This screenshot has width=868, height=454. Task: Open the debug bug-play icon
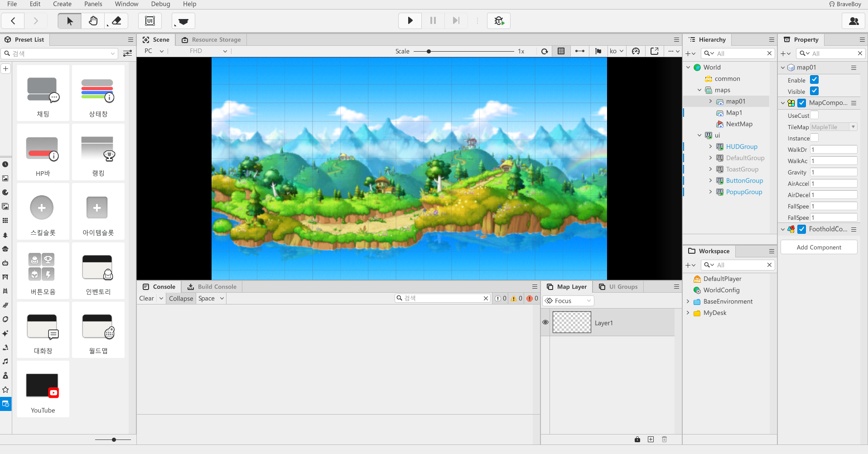click(499, 20)
